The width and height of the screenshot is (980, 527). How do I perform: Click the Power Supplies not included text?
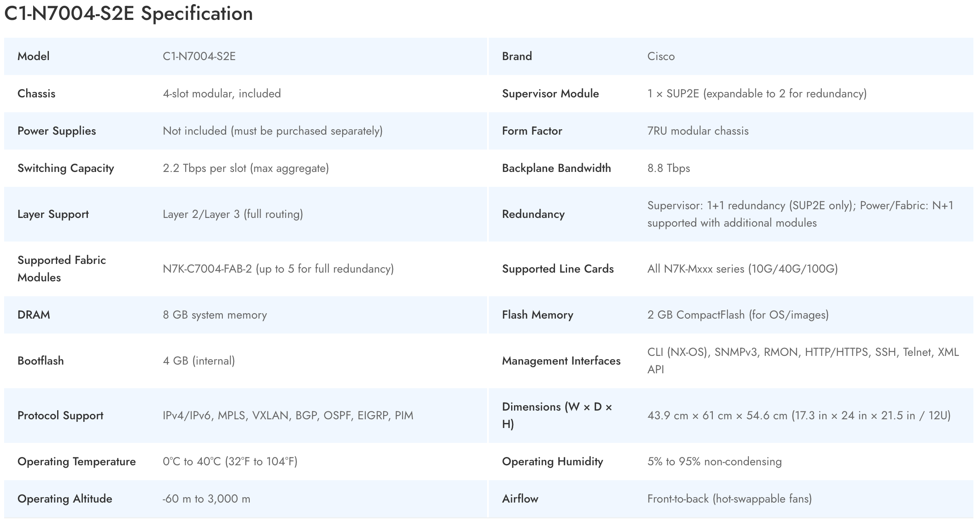click(x=272, y=131)
